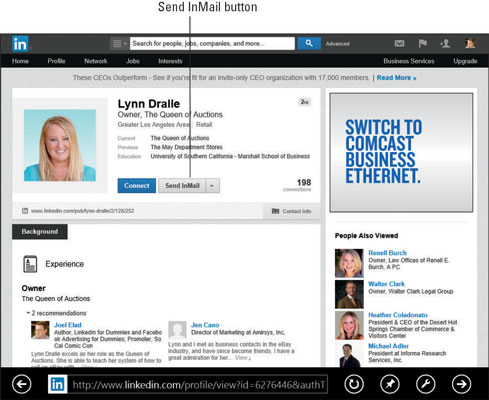This screenshot has height=400, width=489.
Task: Click the Comcast Business Ethernet ad
Action: (401, 152)
